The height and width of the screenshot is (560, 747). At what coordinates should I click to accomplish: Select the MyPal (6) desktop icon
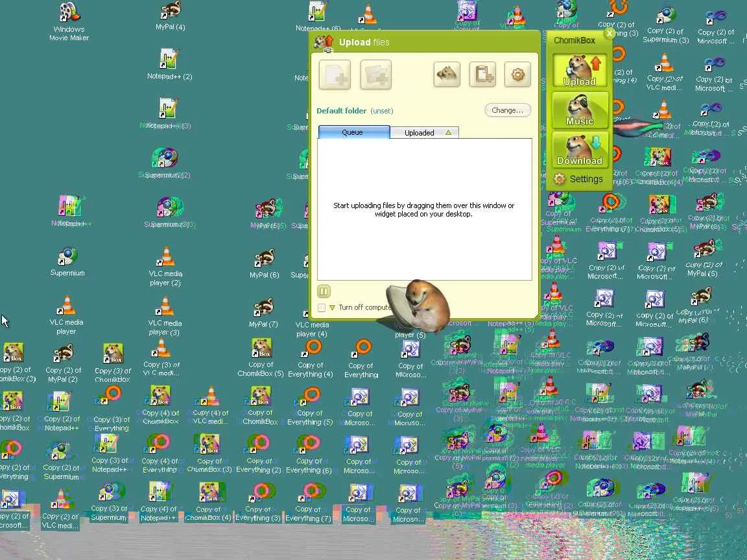tap(264, 263)
